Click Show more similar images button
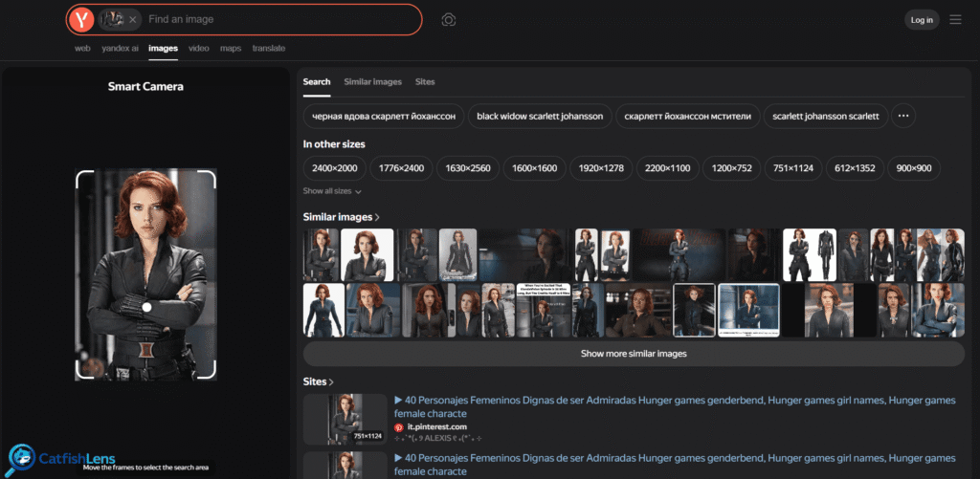Viewport: 980px width, 479px height. 634,354
